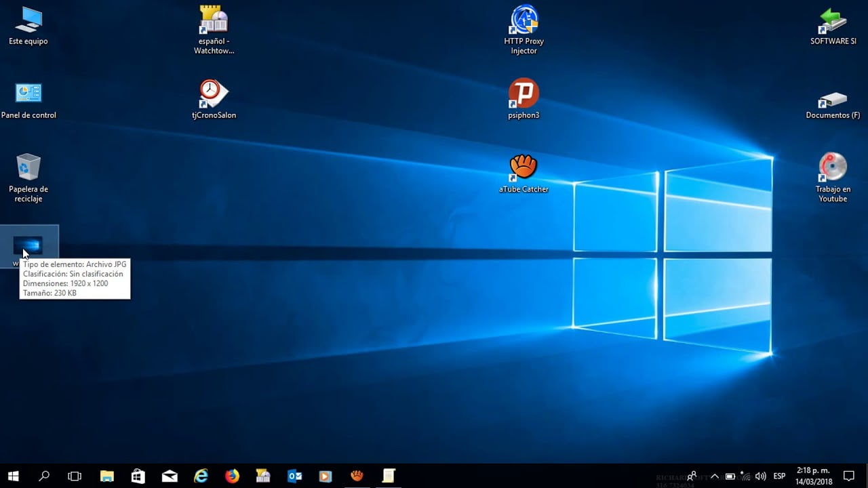
Task: Select the highlighted JPG wallpaper file thumbnail
Action: tap(28, 247)
